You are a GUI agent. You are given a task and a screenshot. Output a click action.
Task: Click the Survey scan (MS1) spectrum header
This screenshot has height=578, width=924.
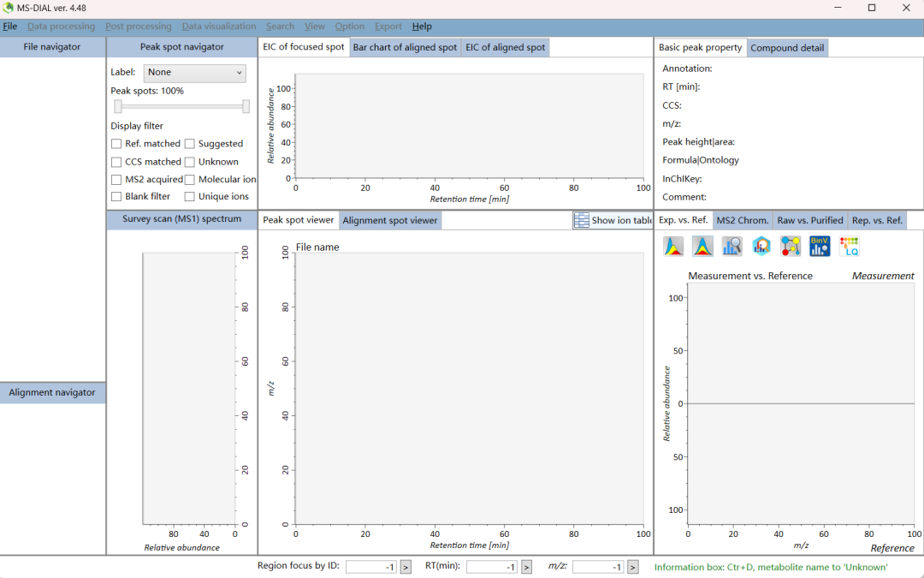tap(182, 219)
